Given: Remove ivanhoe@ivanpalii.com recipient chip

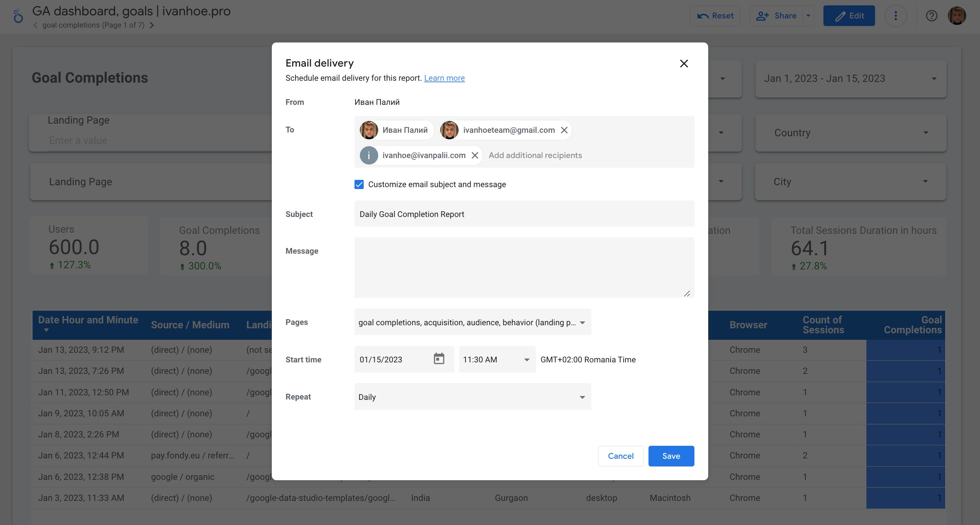Looking at the screenshot, I should pos(475,155).
